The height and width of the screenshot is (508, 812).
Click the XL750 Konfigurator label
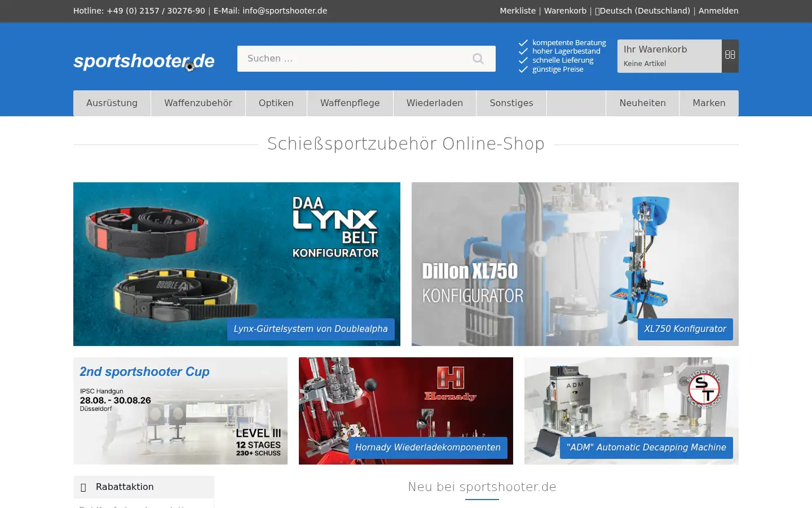[685, 329]
